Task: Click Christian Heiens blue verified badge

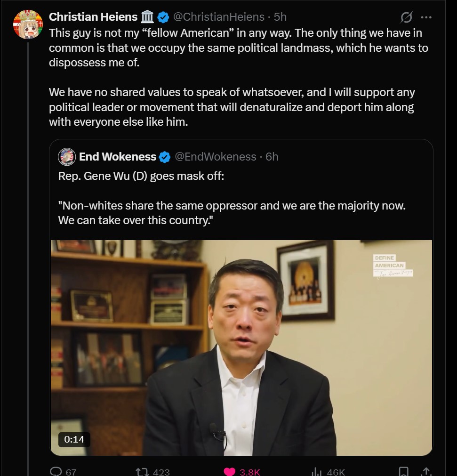Action: pos(163,17)
